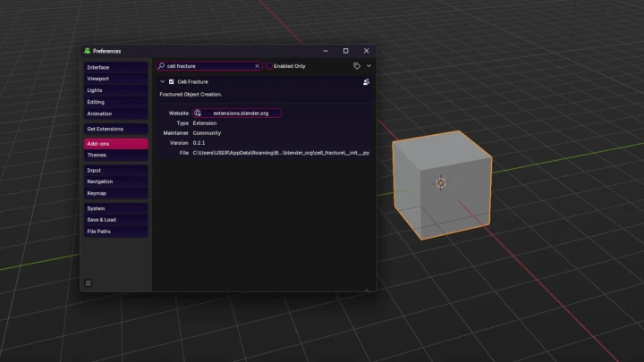
Task: Clear the 'cell fracture' search text
Action: click(257, 66)
